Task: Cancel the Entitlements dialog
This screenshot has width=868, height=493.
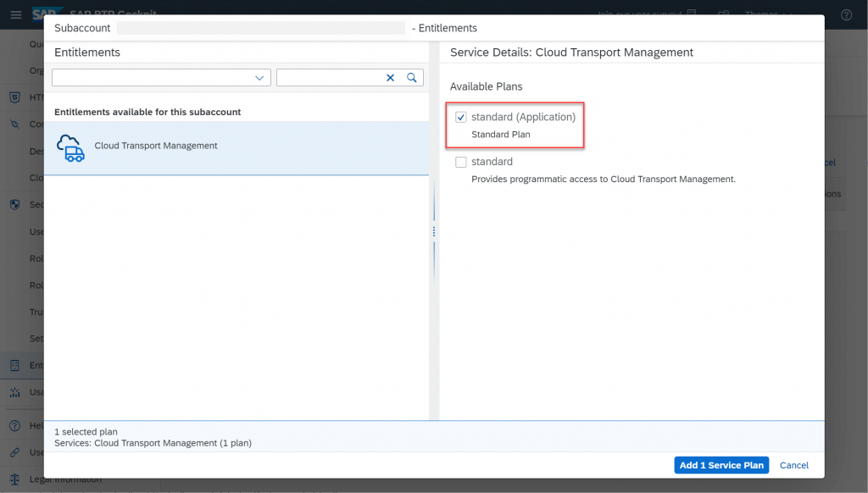Action: click(x=793, y=465)
